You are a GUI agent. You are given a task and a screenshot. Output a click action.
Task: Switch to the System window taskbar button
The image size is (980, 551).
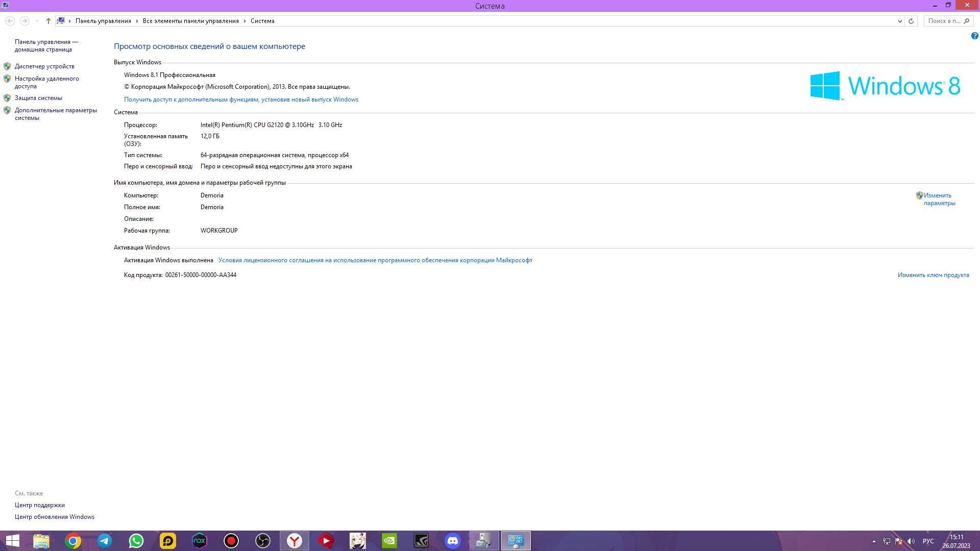pos(516,541)
